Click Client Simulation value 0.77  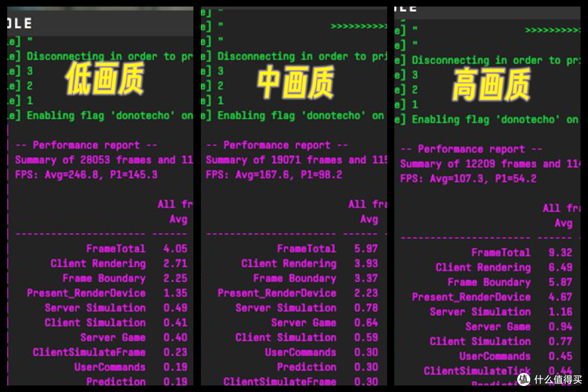click(x=560, y=341)
